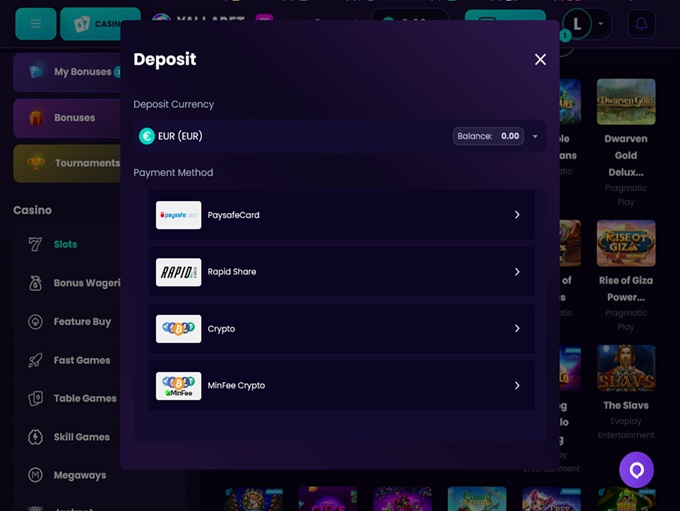Open Table Games category
The image size is (680, 511).
(x=84, y=398)
